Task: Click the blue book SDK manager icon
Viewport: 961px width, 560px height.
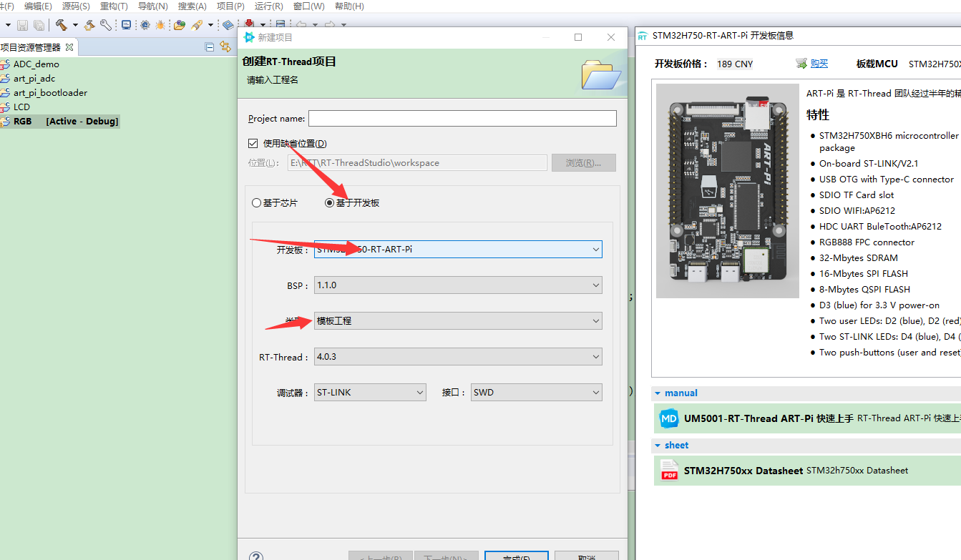Action: point(228,25)
